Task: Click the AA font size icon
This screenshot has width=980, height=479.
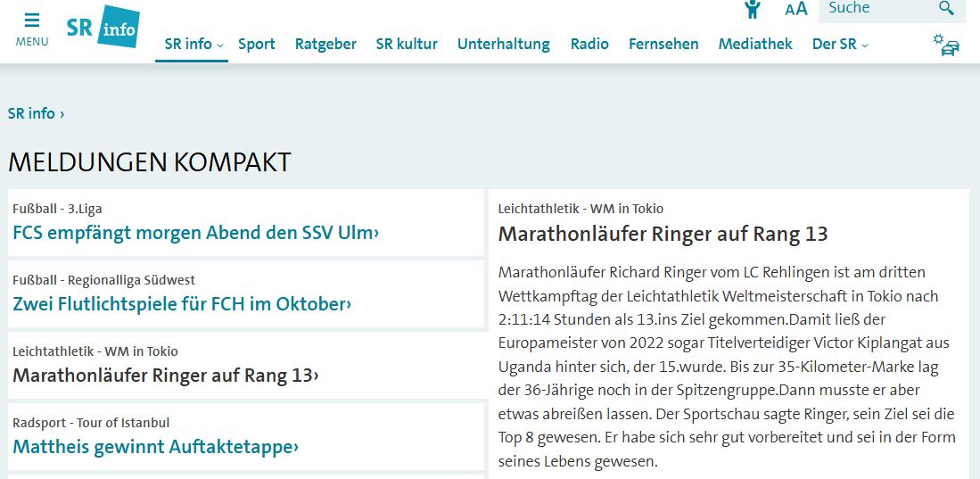Action: coord(796,9)
